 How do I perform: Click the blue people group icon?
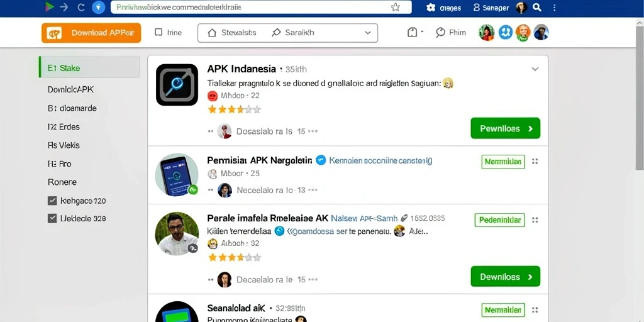pos(506,32)
